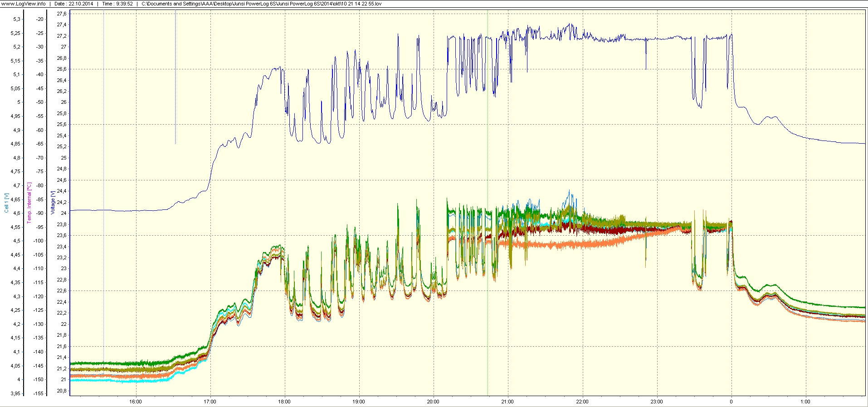This screenshot has width=868, height=407.
Task: Select the 'Time : 9:39:52' header entry
Action: 117,4
